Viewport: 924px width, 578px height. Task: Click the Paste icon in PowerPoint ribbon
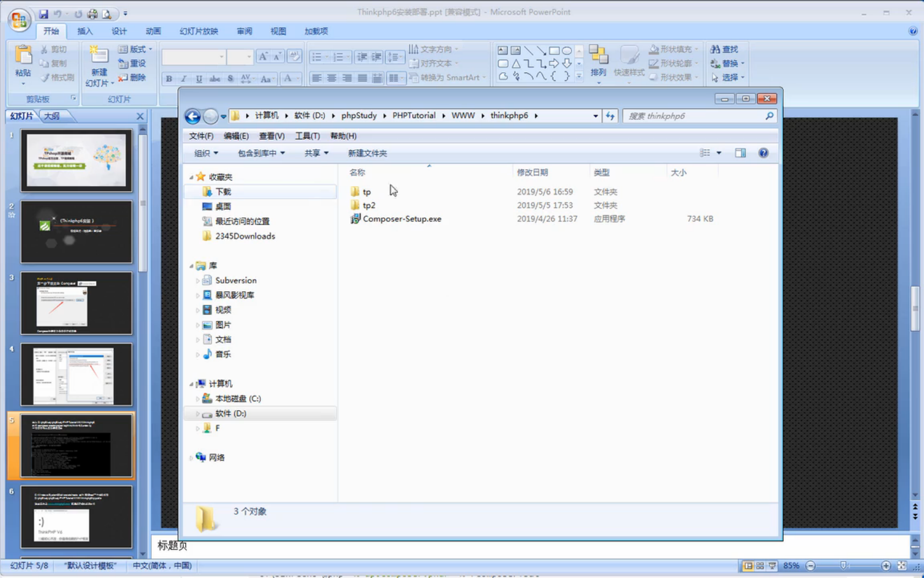[x=23, y=55]
